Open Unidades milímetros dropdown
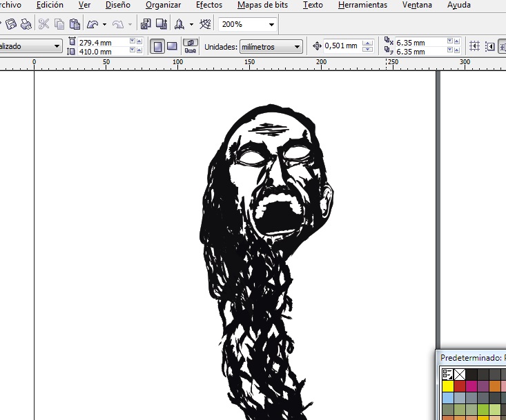506x420 pixels. tap(298, 47)
